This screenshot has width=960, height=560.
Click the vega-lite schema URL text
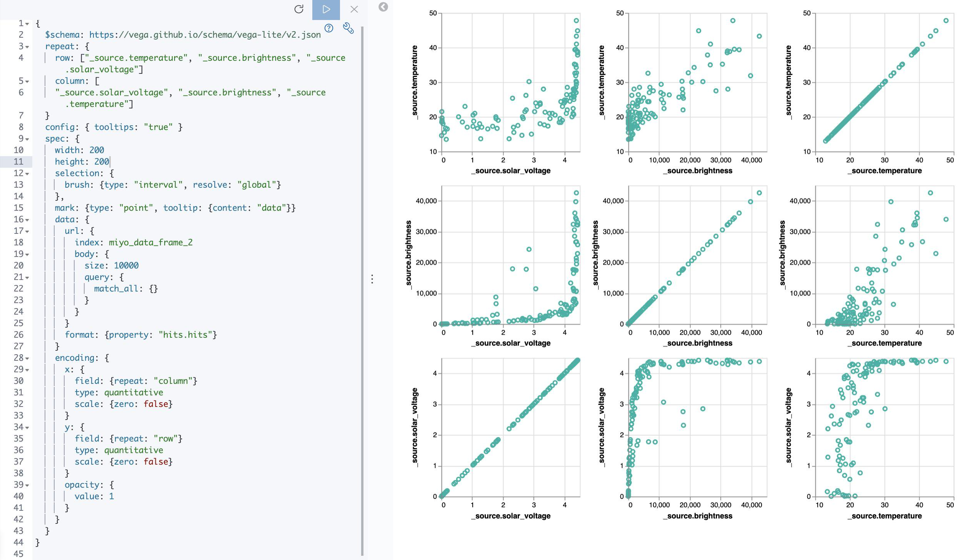pos(205,35)
